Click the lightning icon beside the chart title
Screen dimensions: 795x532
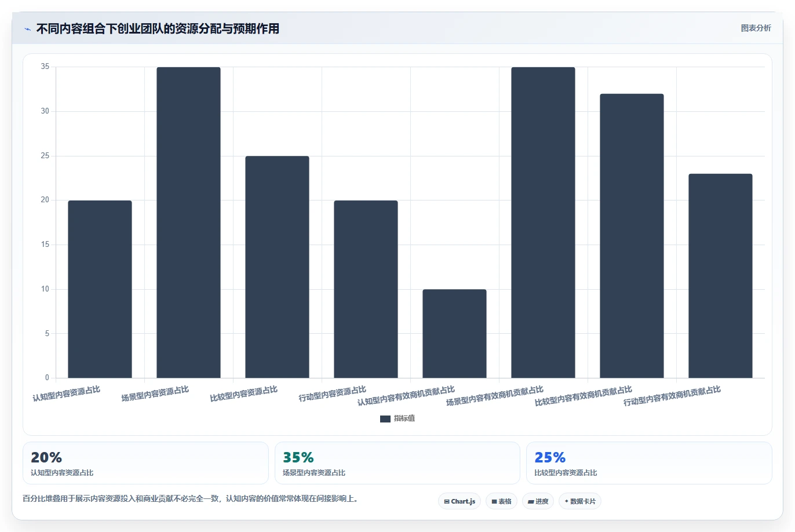click(27, 29)
